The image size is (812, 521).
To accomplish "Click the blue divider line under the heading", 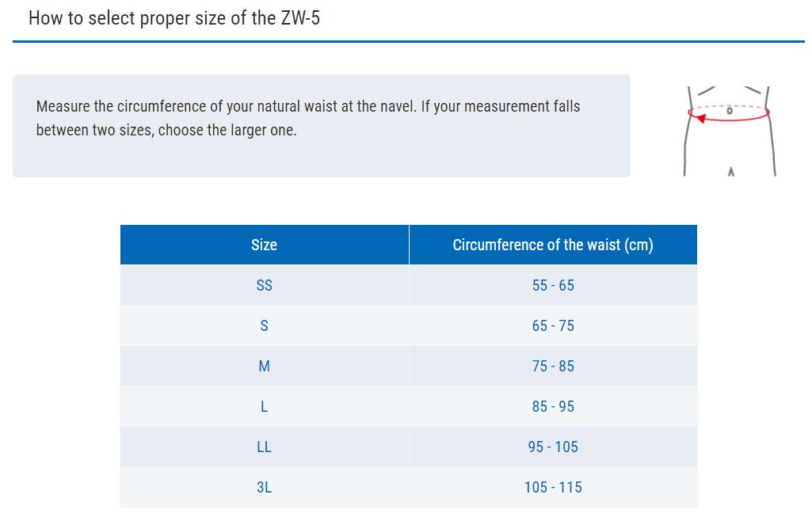I will pos(408,41).
